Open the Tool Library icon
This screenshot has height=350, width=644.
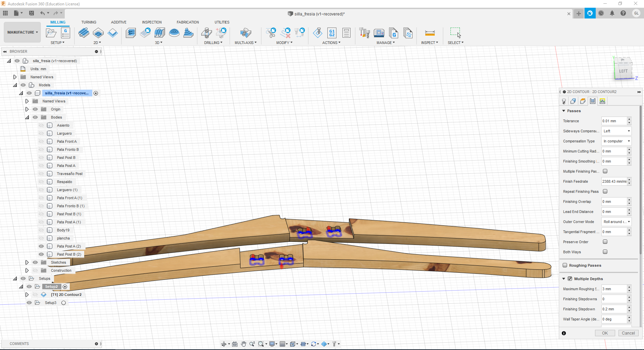pos(365,33)
